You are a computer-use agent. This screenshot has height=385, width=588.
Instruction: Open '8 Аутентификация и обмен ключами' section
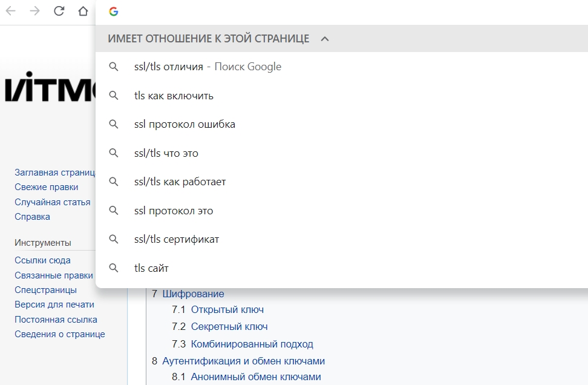[243, 361]
